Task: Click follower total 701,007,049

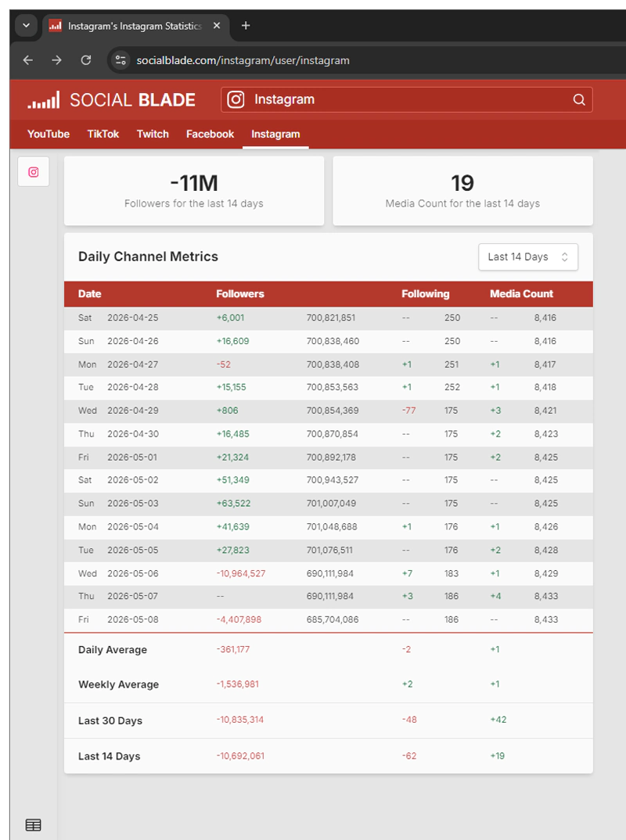Action: (331, 504)
